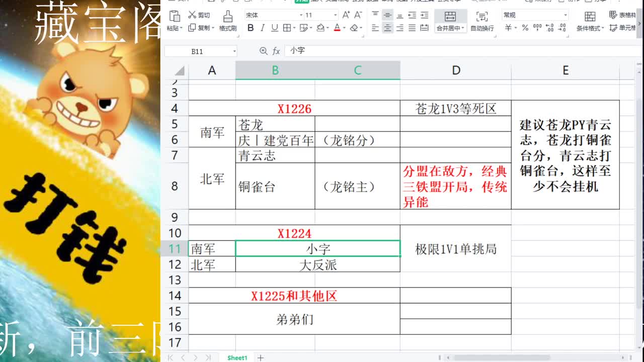The height and width of the screenshot is (362, 644).
Task: Apply red font color A swatch
Action: (x=337, y=28)
